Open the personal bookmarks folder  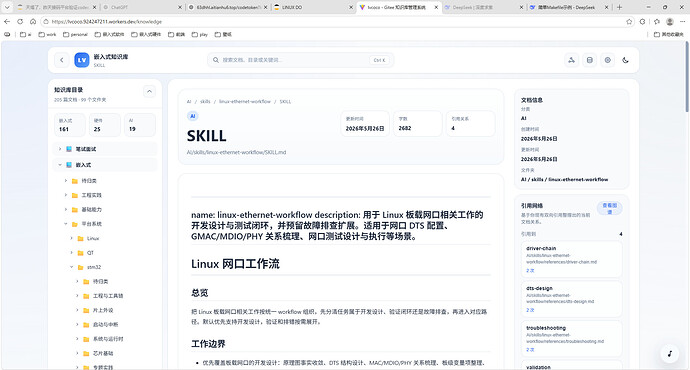click(x=76, y=34)
